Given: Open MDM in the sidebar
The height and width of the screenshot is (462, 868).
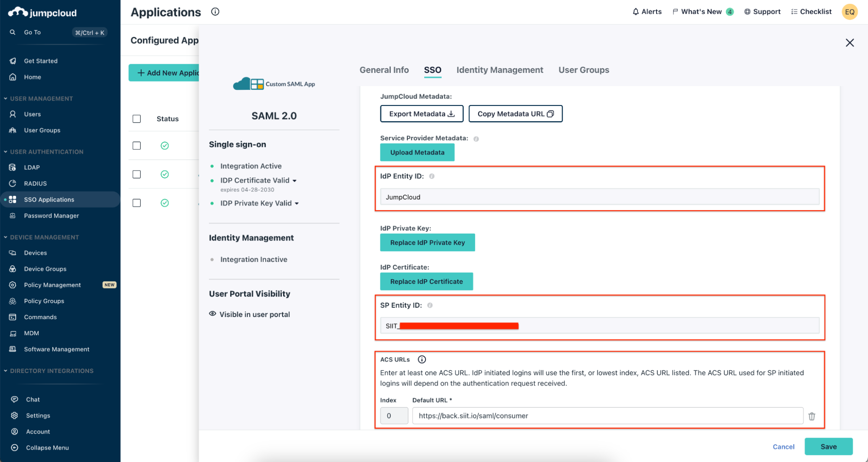Looking at the screenshot, I should pyautogui.click(x=31, y=333).
